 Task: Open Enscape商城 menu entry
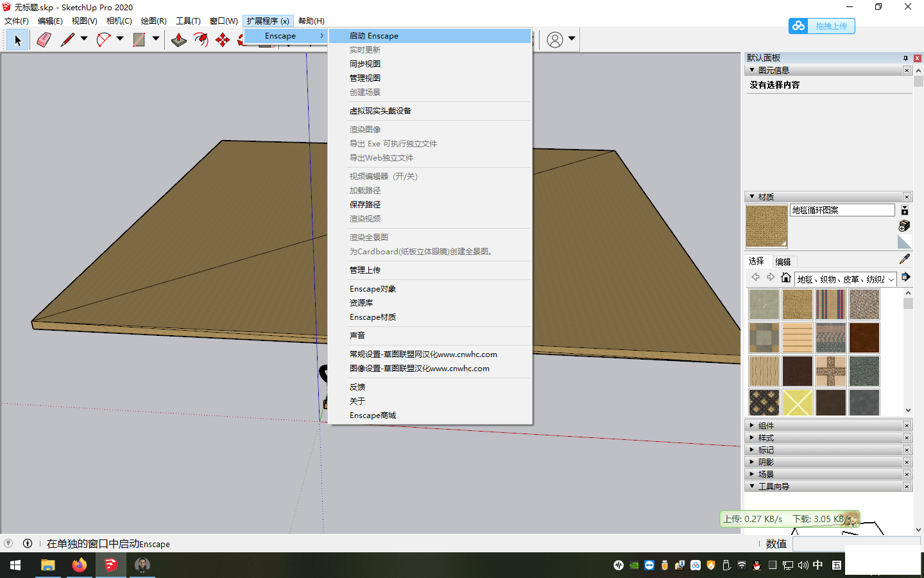click(430, 416)
